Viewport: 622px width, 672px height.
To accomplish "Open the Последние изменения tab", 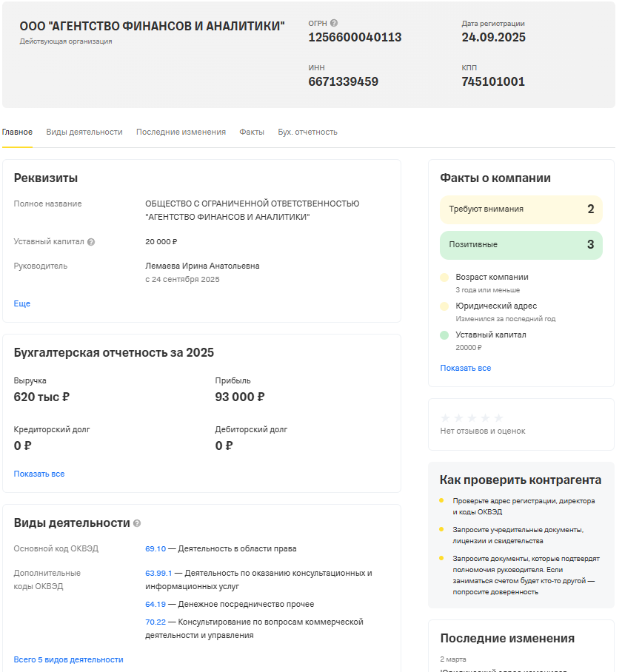I will click(181, 132).
